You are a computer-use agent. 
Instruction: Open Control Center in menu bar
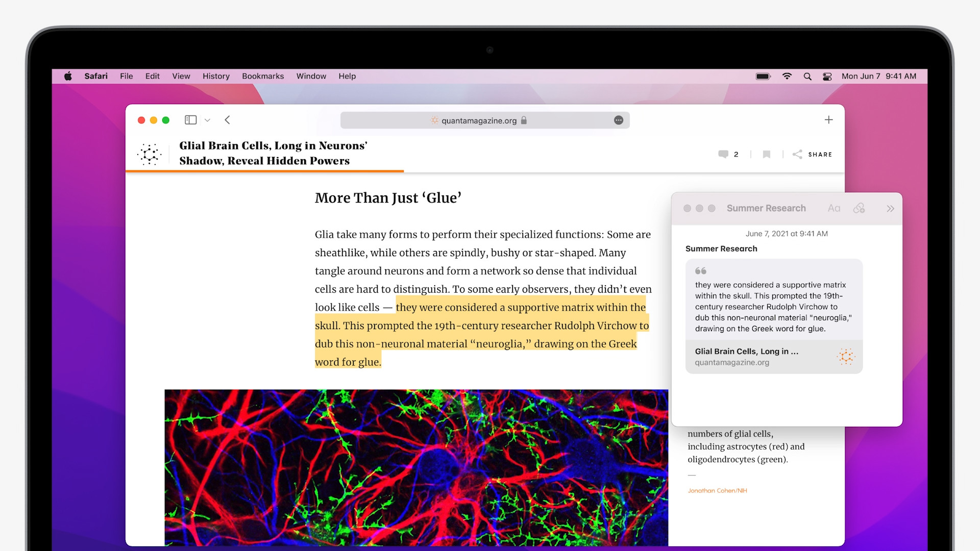click(827, 77)
